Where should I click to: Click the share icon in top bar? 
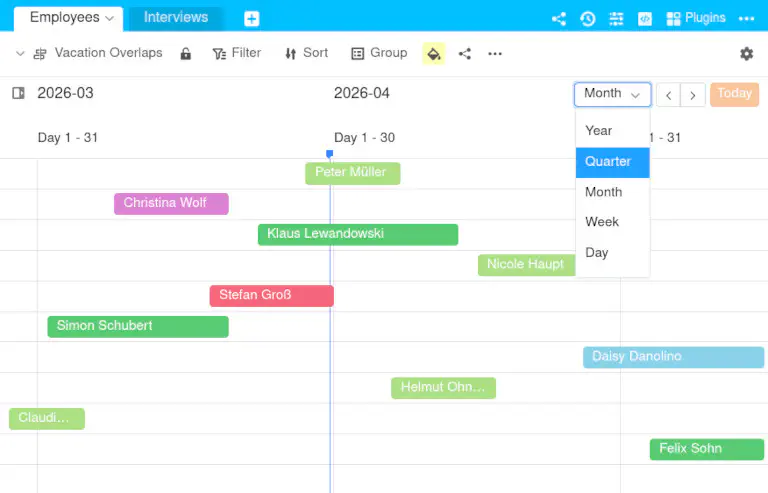559,18
